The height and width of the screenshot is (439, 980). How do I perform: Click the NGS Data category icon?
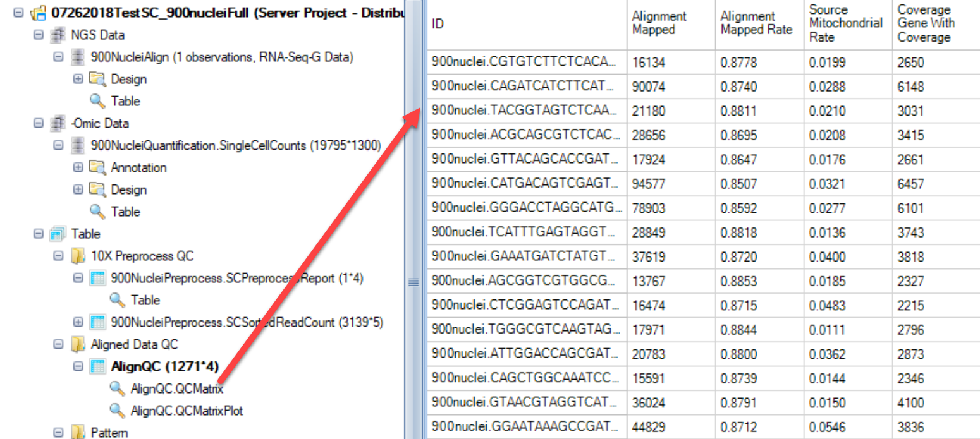coord(58,35)
